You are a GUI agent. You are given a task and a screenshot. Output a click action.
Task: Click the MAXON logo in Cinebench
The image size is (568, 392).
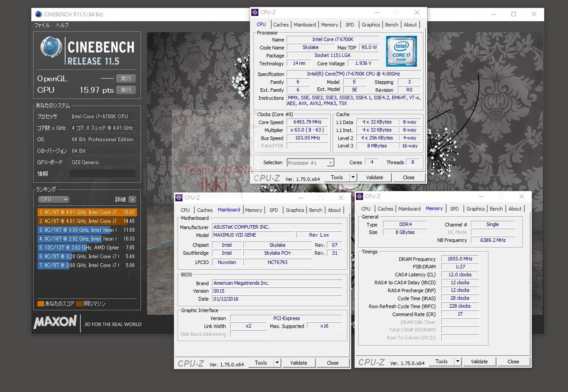tap(56, 322)
